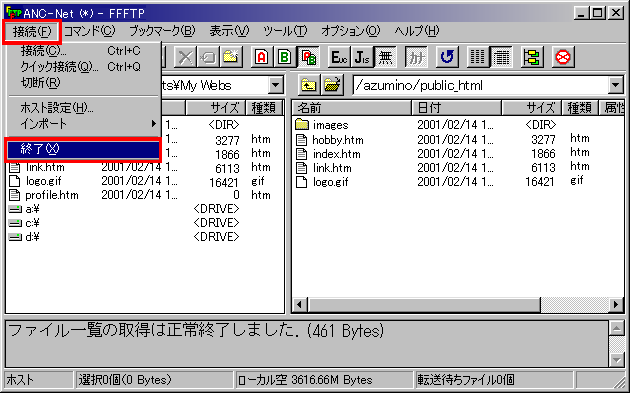Click the refresh file list icon
Image resolution: width=630 pixels, height=393 pixels.
pyautogui.click(x=447, y=57)
